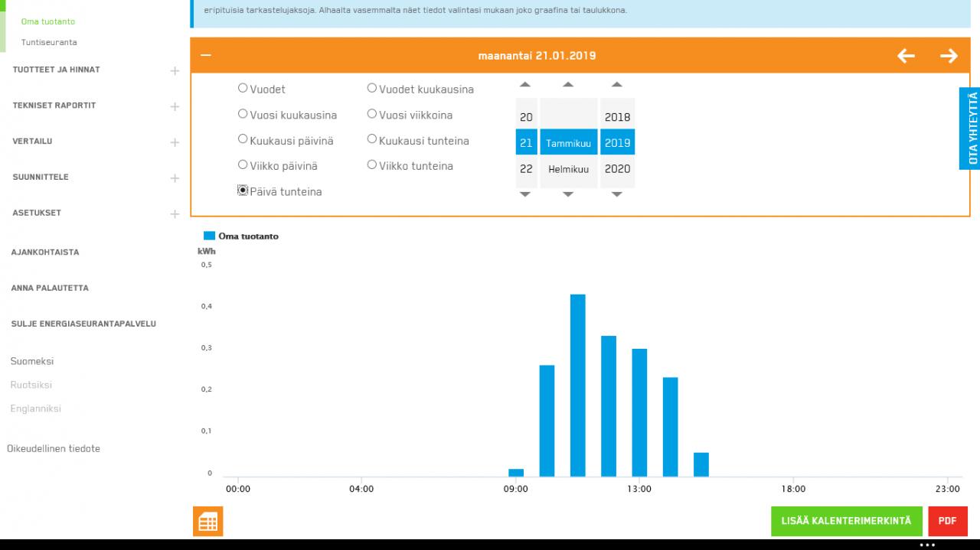Choose Viikko päivinä radio option
The image size is (980, 550).
[243, 164]
